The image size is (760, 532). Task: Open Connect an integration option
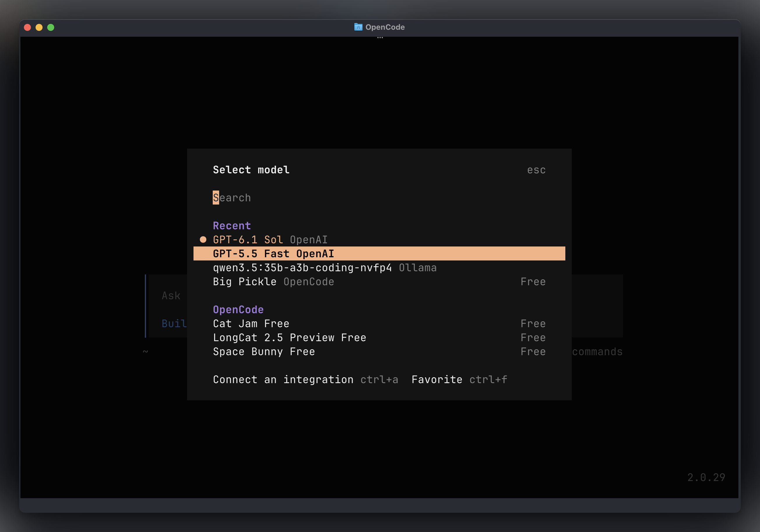305,380
